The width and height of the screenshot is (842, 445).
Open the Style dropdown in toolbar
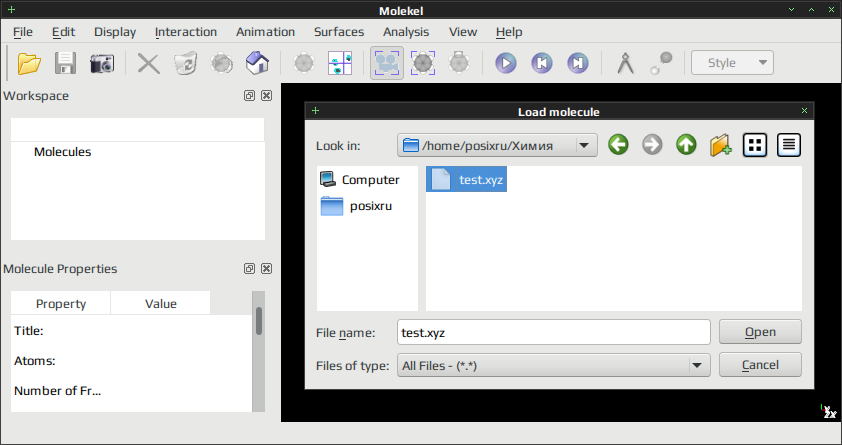(732, 63)
